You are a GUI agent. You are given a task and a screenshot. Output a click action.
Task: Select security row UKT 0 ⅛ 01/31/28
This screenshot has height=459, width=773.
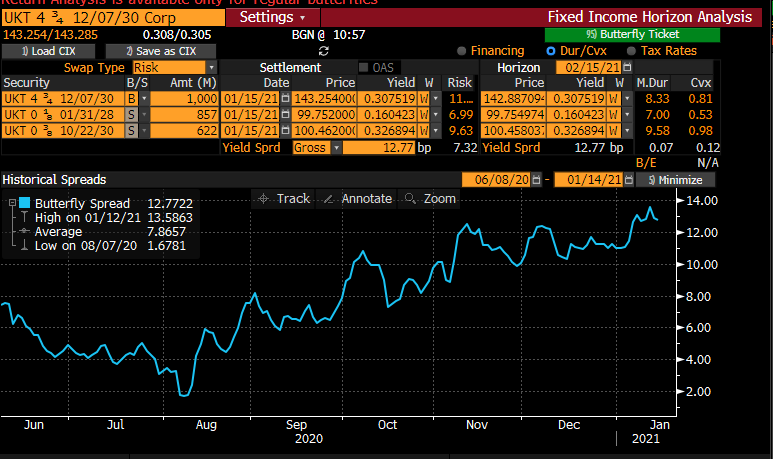[63, 115]
